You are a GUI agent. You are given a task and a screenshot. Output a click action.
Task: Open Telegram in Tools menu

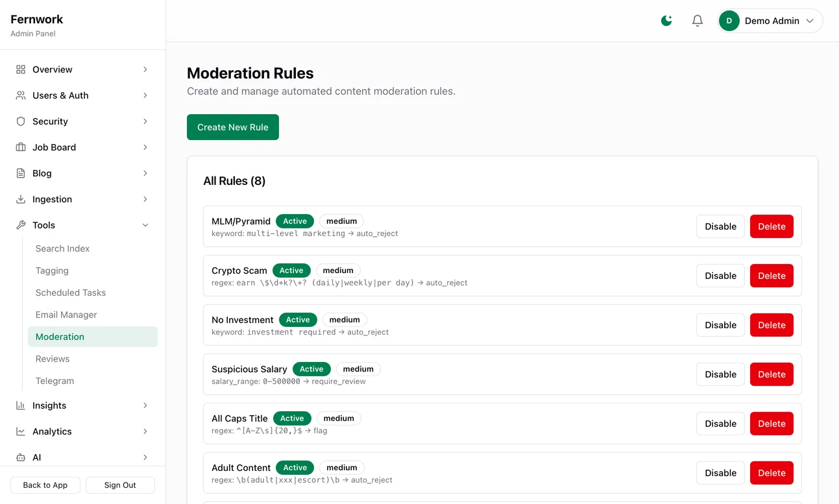[x=93, y=381]
